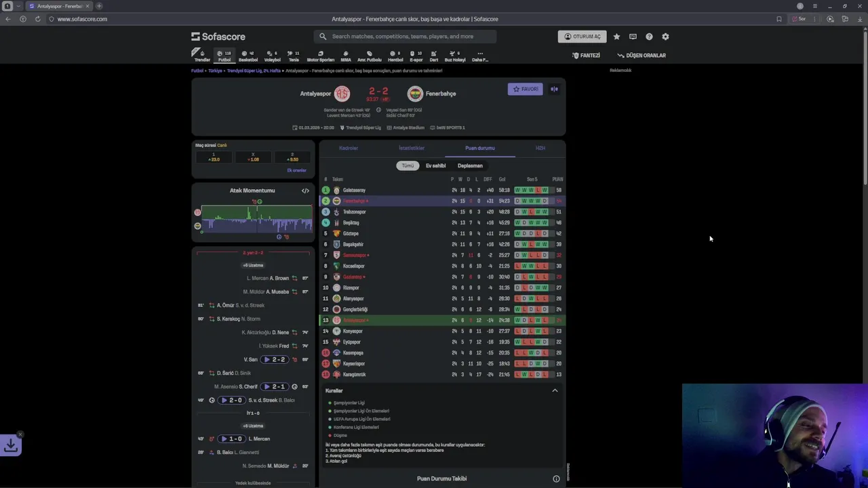Open the compare icon next to Favori

pyautogui.click(x=554, y=89)
